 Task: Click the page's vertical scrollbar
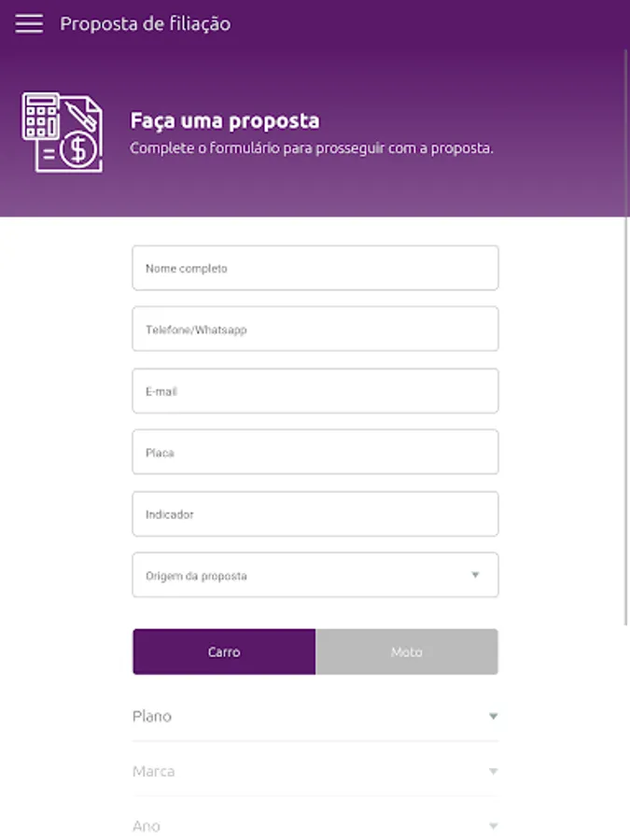pyautogui.click(x=626, y=336)
